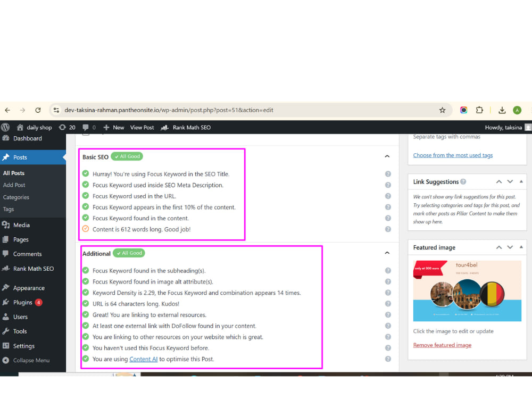
Task: Click Link Suggestions help question icon
Action: click(463, 182)
